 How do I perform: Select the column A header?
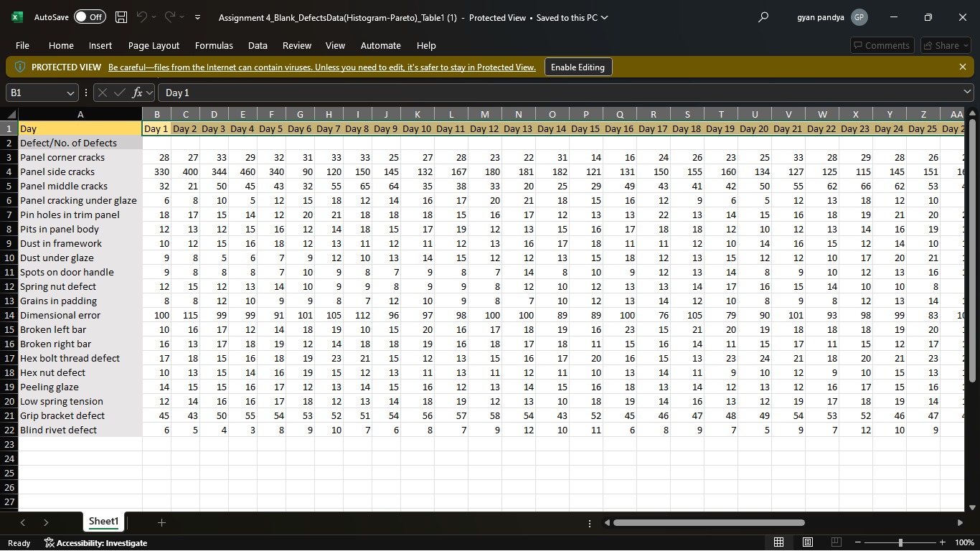[80, 114]
